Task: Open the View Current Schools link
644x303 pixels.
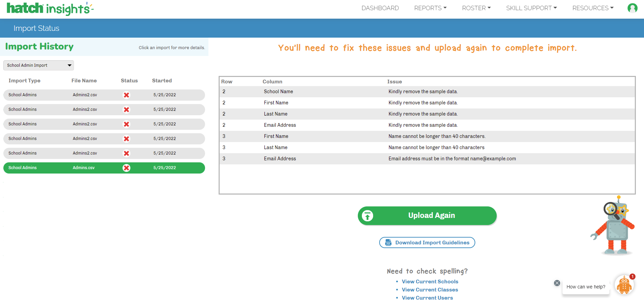Action: 430,282
